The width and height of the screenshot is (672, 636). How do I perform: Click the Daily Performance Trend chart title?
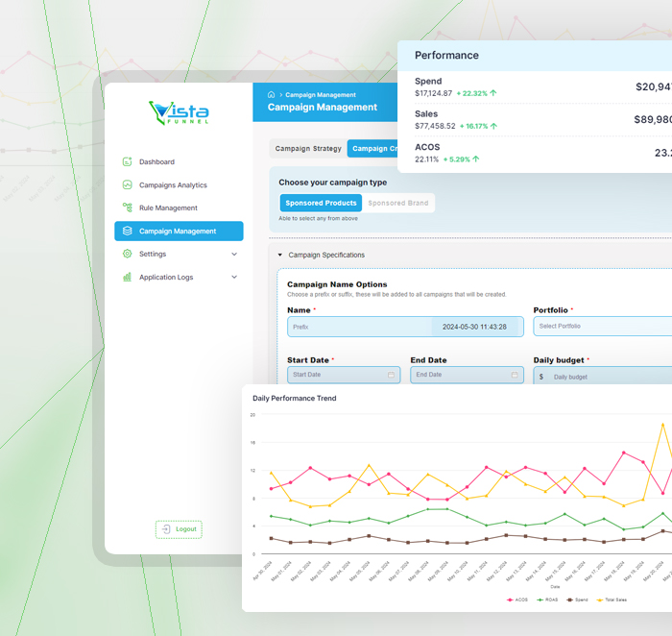pos(295,399)
